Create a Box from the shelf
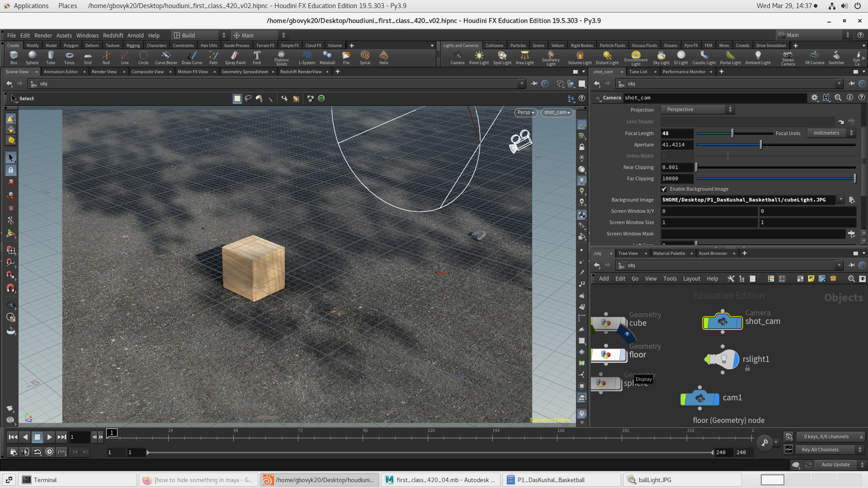The height and width of the screenshot is (488, 868). pyautogui.click(x=14, y=57)
